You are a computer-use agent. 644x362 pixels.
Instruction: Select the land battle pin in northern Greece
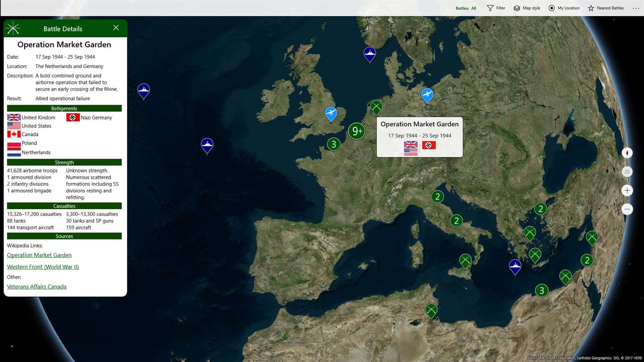pos(530,233)
